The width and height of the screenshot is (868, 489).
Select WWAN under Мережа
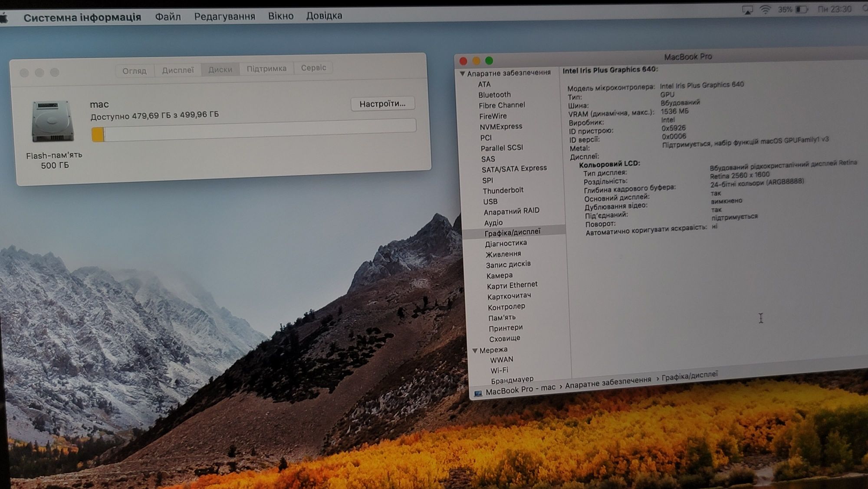(501, 360)
